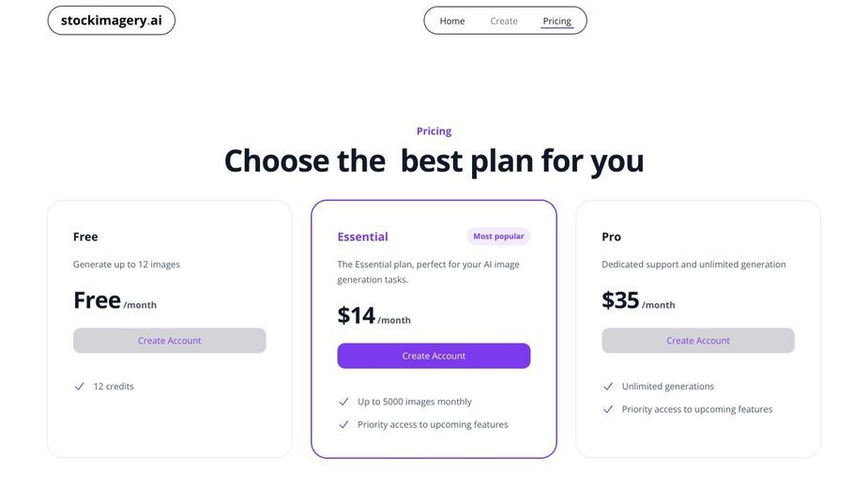Click the purple Pricing section label
The height and width of the screenshot is (488, 868).
(x=434, y=131)
